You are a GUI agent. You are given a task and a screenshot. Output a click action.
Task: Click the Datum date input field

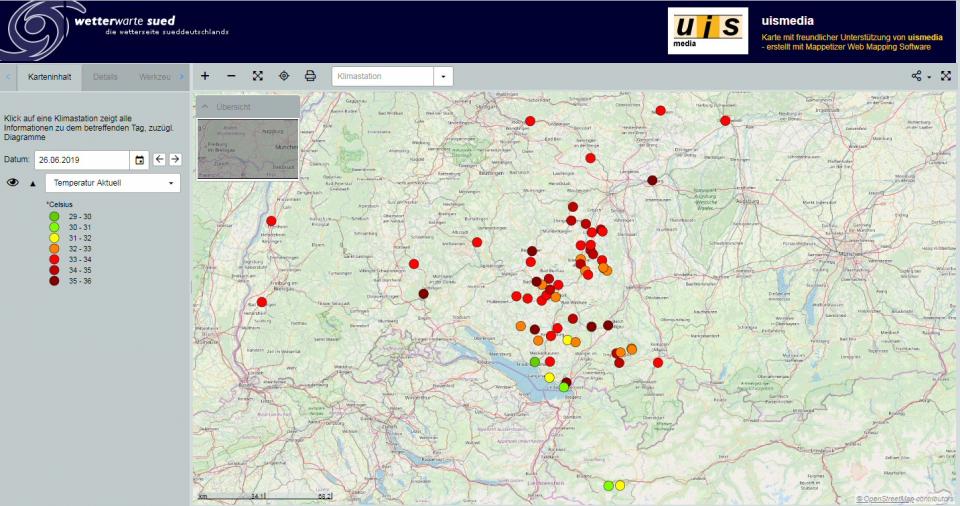pyautogui.click(x=81, y=160)
